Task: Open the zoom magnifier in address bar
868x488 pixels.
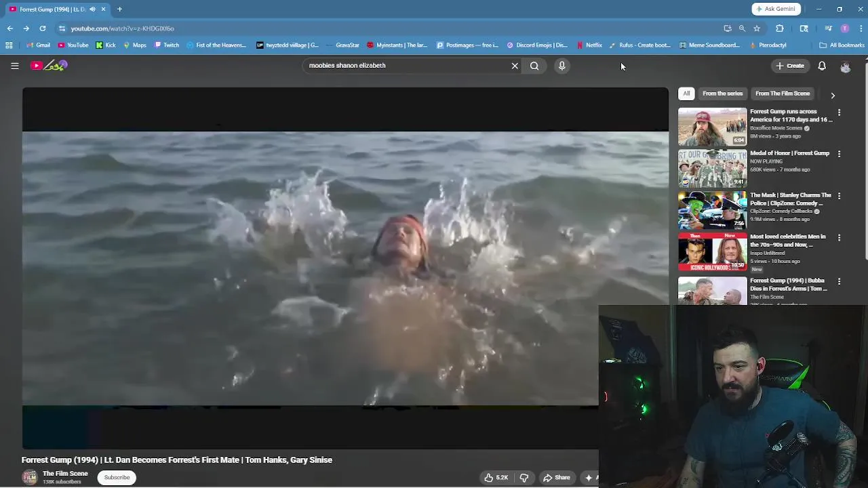Action: [742, 28]
